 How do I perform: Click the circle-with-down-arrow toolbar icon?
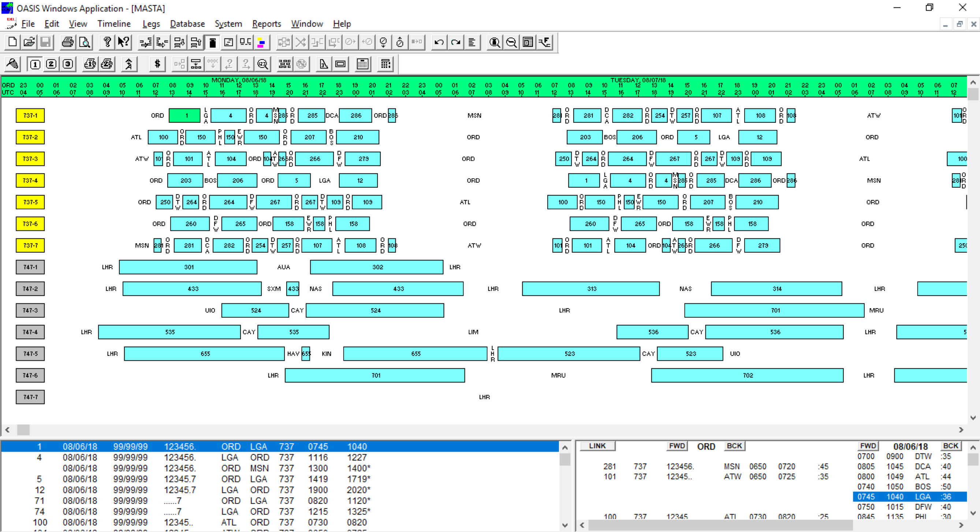[x=384, y=42]
